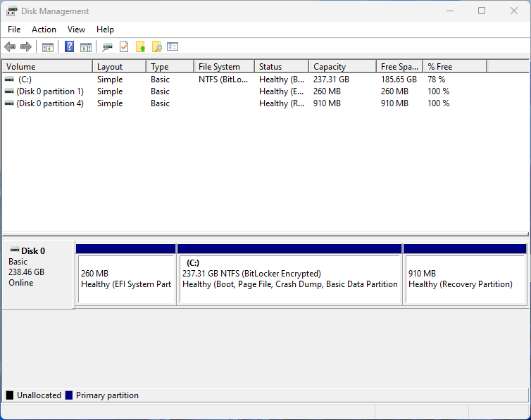Toggle the Show/Hide Action Pane icon

tap(86, 47)
